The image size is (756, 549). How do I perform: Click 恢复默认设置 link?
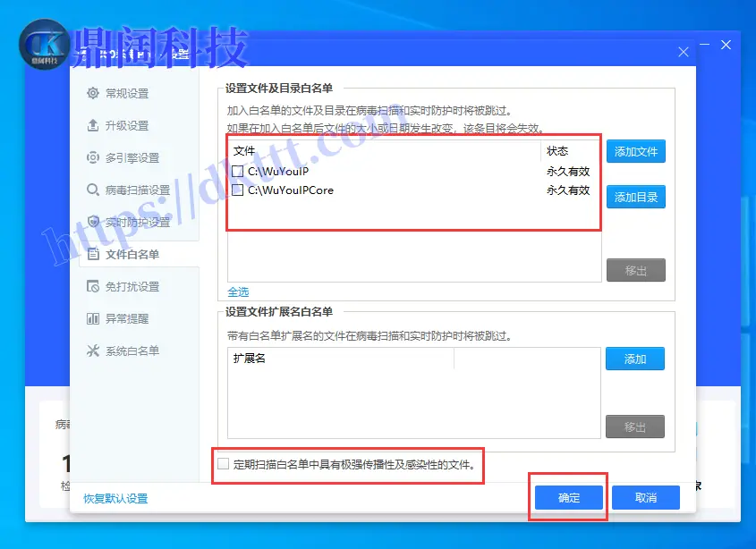coord(115,498)
